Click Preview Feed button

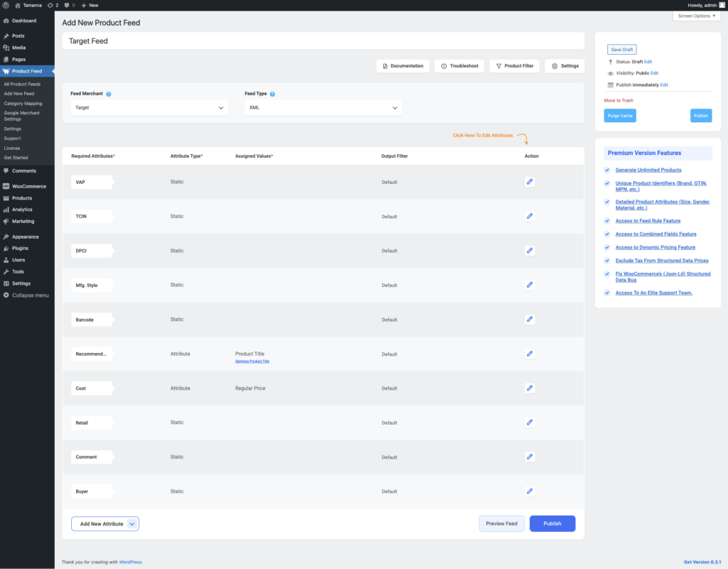pyautogui.click(x=501, y=524)
